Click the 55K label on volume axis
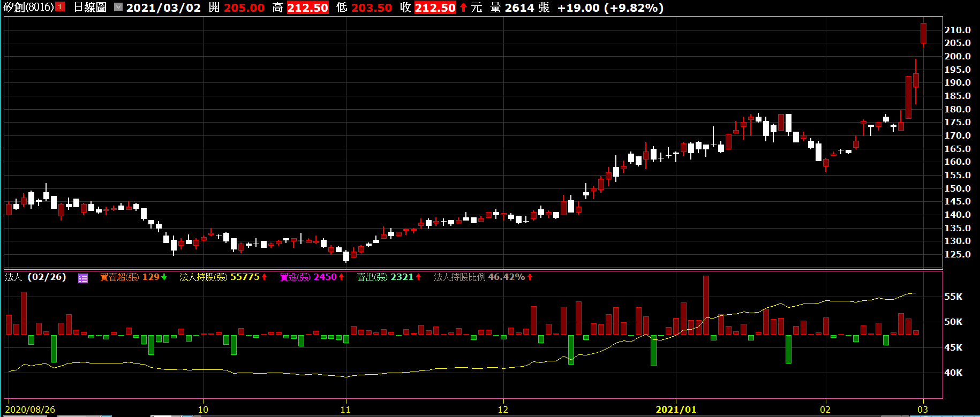Screen dimensions: 980x417 click(x=953, y=297)
